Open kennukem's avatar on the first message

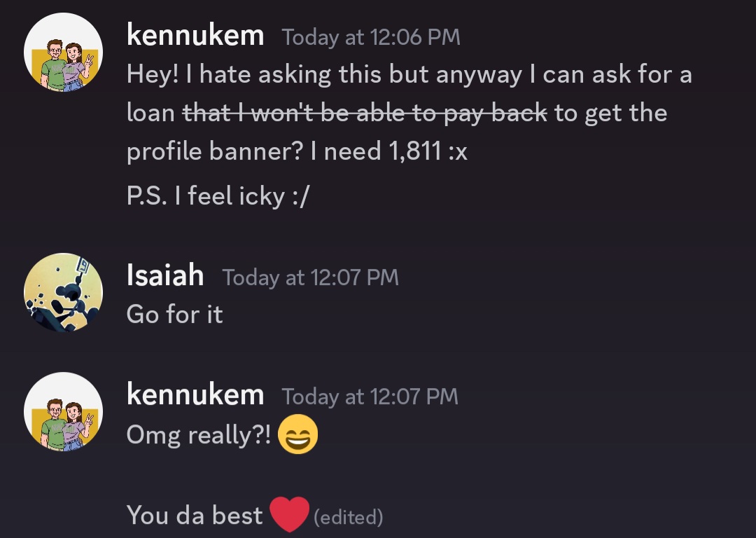point(63,52)
